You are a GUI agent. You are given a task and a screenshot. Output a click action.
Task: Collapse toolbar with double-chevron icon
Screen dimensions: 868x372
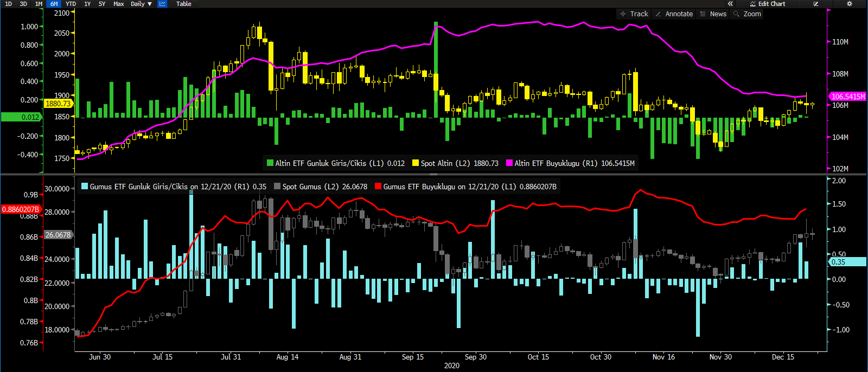[730, 4]
